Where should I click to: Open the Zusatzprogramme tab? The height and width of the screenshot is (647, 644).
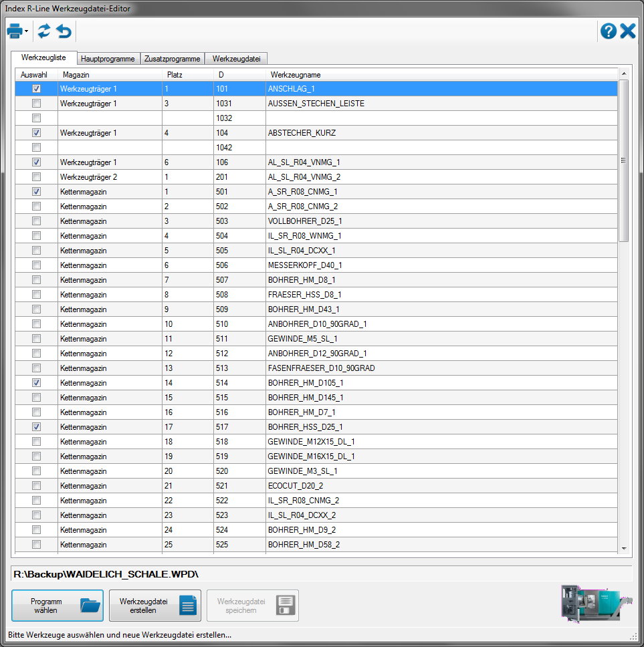tap(172, 59)
